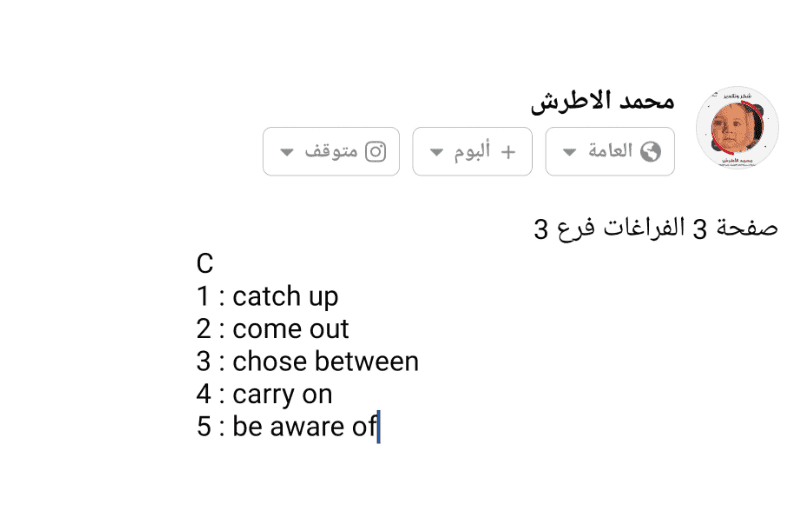Click the متوقف Instagram status label

pyautogui.click(x=331, y=152)
